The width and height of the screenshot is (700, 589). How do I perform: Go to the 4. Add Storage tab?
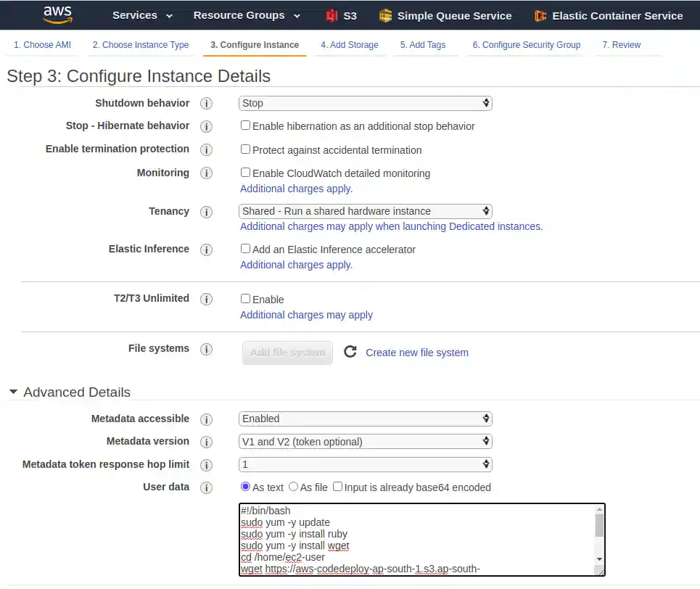pyautogui.click(x=349, y=45)
